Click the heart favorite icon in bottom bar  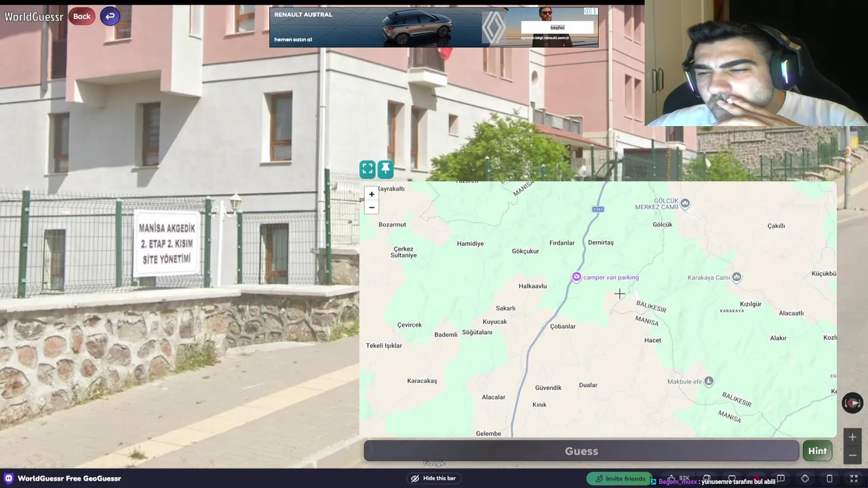click(x=732, y=479)
